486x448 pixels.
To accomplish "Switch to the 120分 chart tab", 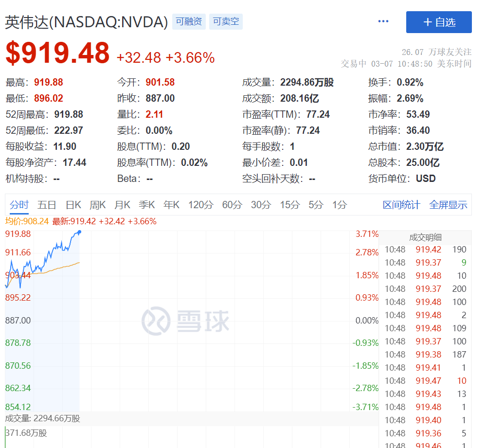I will [201, 205].
